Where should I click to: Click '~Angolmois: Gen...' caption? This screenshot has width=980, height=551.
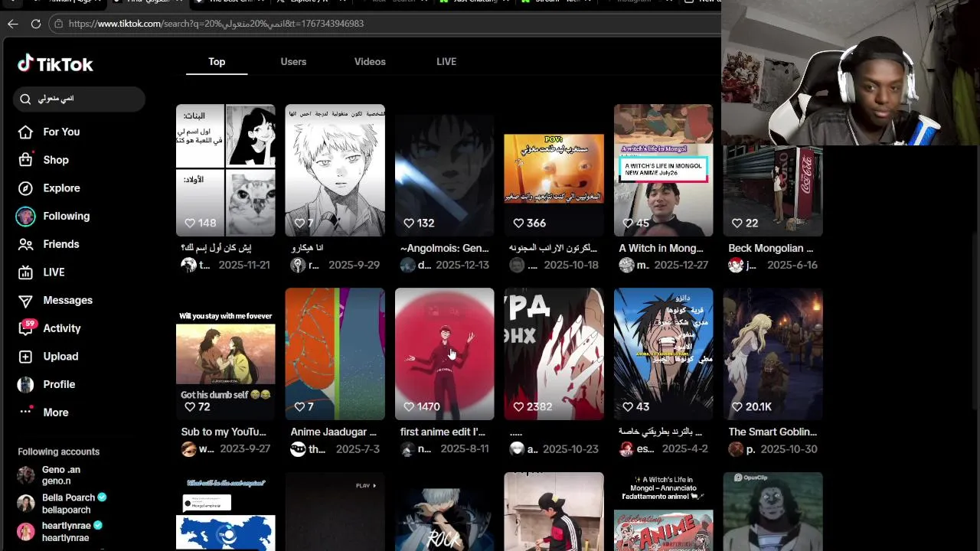[444, 248]
